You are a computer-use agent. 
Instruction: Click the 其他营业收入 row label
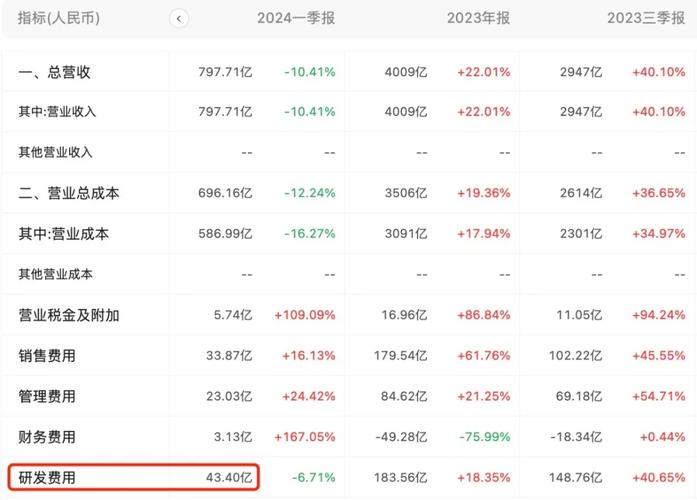[x=56, y=152]
